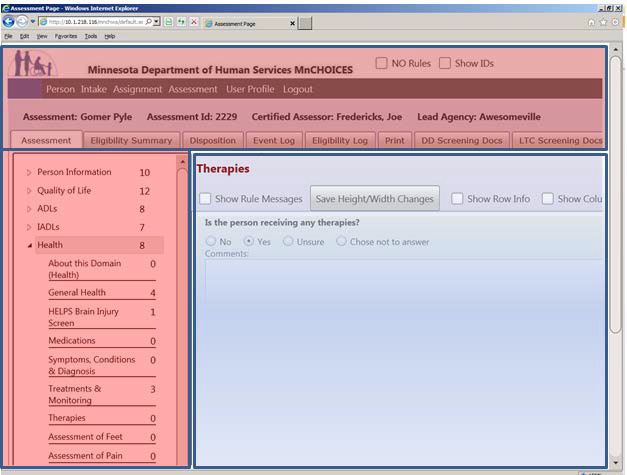627x475 pixels.
Task: Select the Assessment tab
Action: 46,140
